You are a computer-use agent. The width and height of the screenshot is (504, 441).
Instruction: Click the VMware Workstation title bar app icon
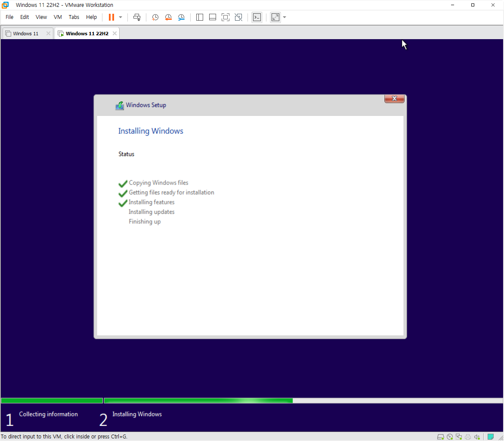click(6, 5)
